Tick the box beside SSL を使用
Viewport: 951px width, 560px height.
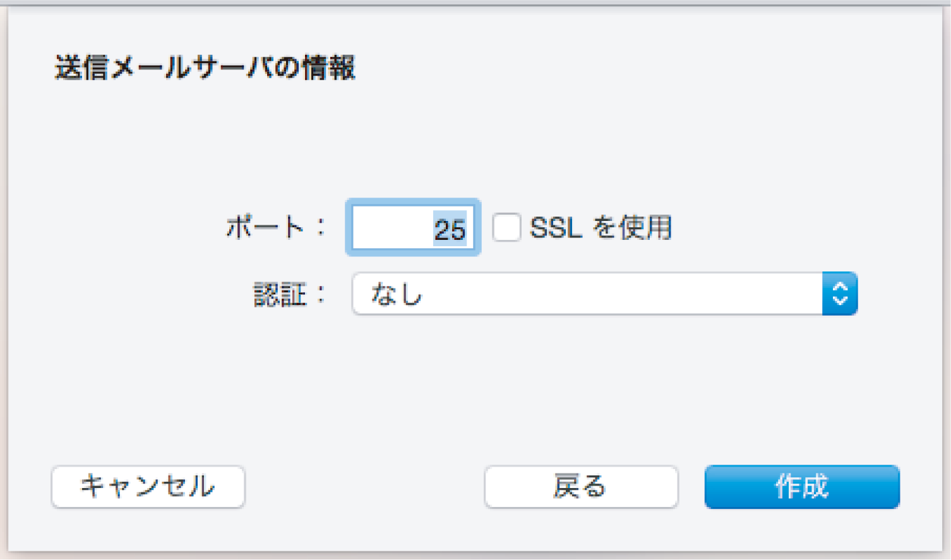point(506,227)
